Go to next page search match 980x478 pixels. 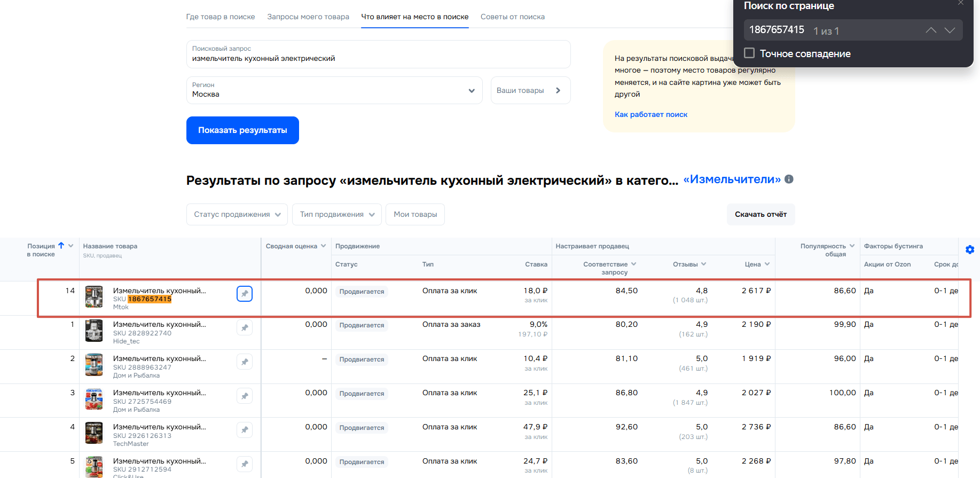coord(950,30)
